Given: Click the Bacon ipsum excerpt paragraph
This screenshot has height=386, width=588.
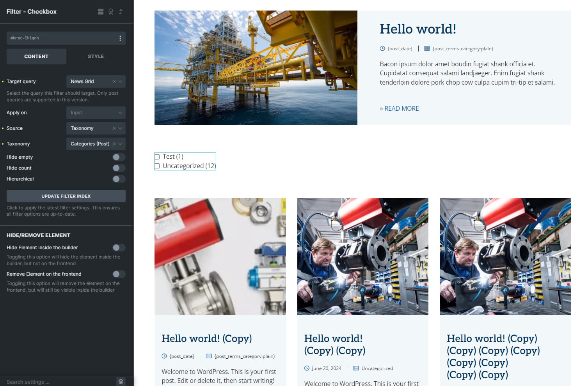Looking at the screenshot, I should pos(467,73).
